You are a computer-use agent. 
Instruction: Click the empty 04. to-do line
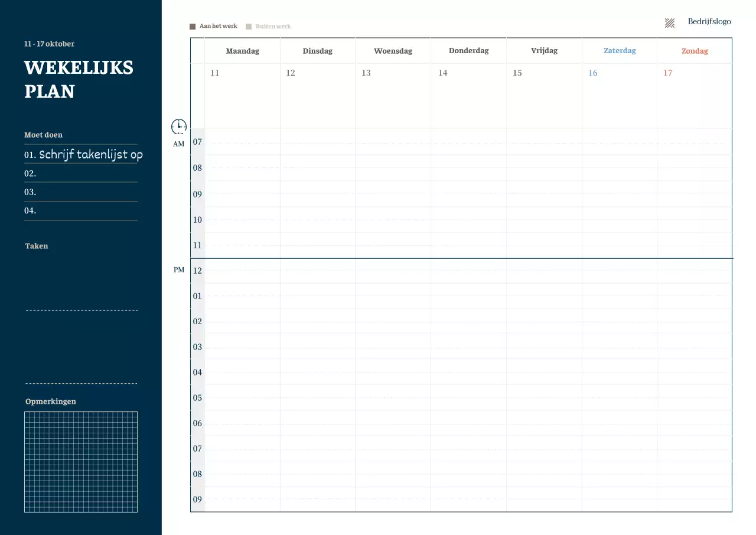click(x=81, y=210)
